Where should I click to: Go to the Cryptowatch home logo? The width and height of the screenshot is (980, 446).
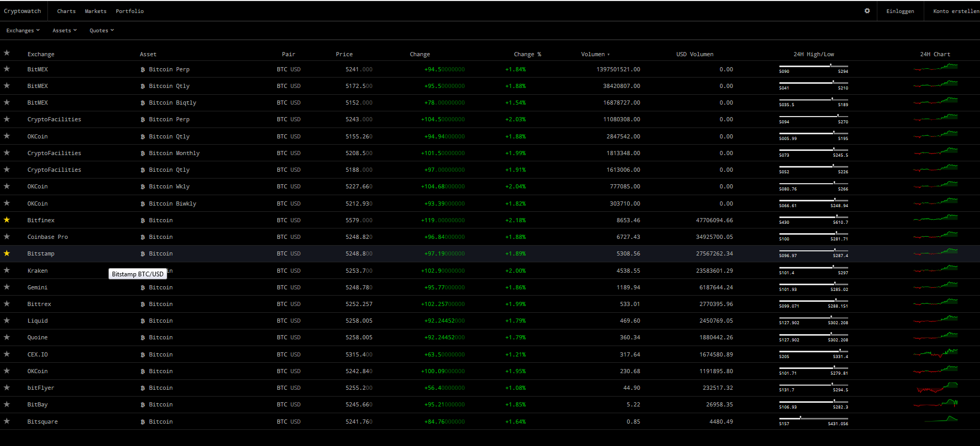pos(22,11)
